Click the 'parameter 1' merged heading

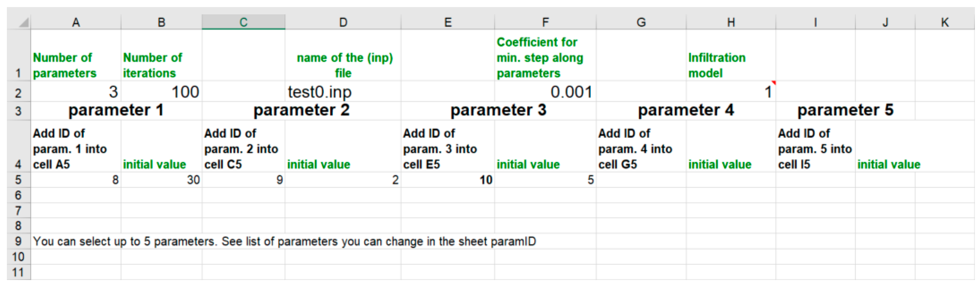(116, 111)
